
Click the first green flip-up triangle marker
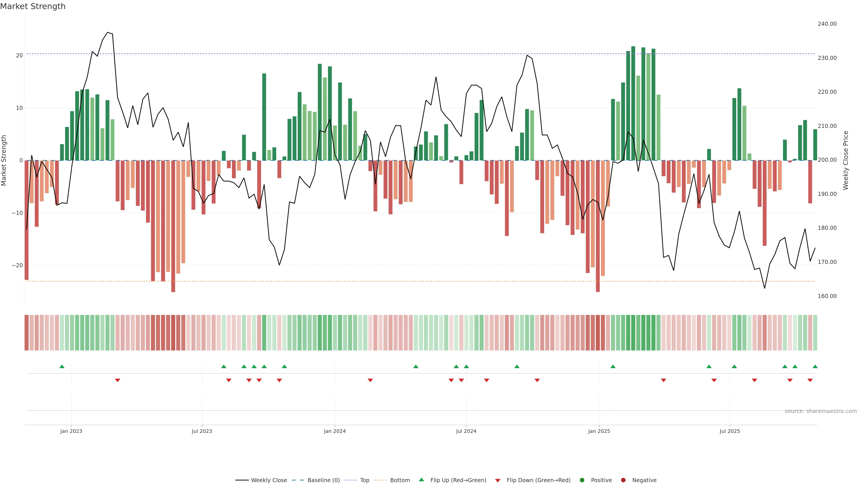[x=62, y=366]
